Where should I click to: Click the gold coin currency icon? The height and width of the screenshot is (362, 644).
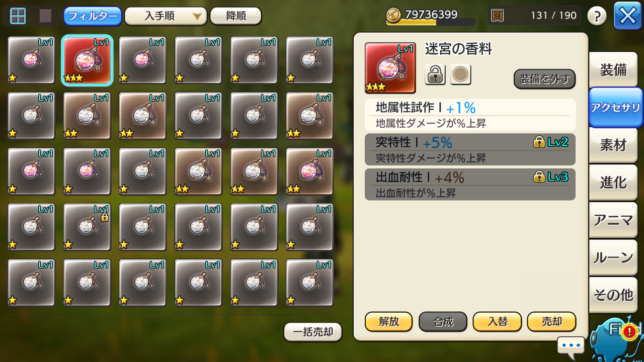[x=394, y=15]
